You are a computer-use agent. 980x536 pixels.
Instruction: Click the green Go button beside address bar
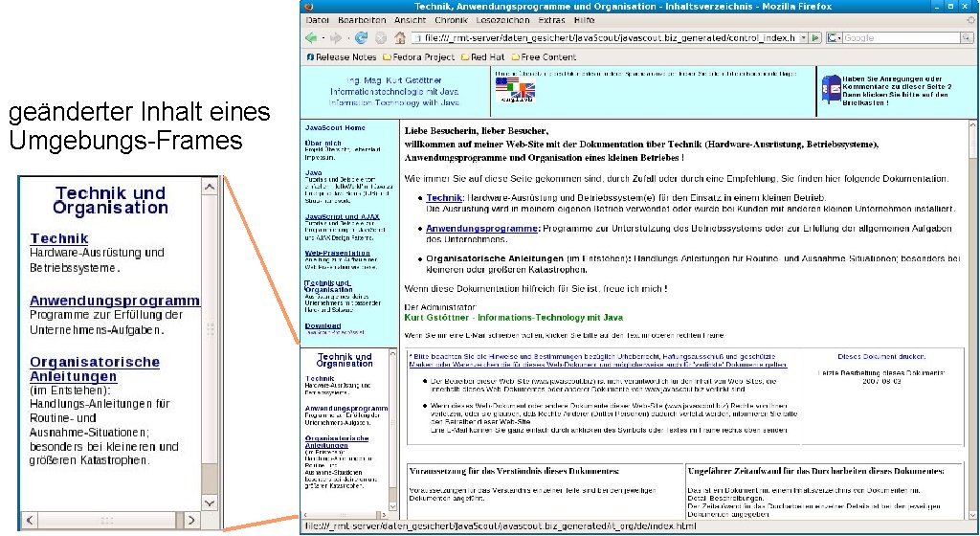(814, 38)
